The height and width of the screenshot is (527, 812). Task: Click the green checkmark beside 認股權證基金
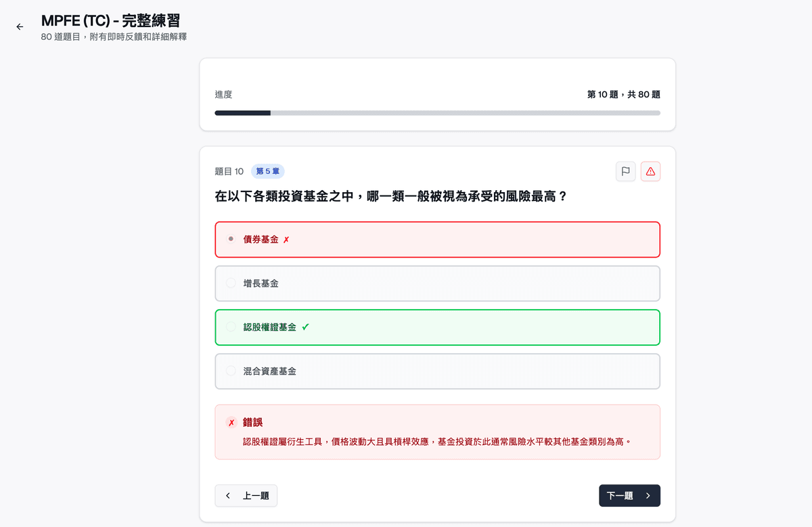pyautogui.click(x=307, y=327)
